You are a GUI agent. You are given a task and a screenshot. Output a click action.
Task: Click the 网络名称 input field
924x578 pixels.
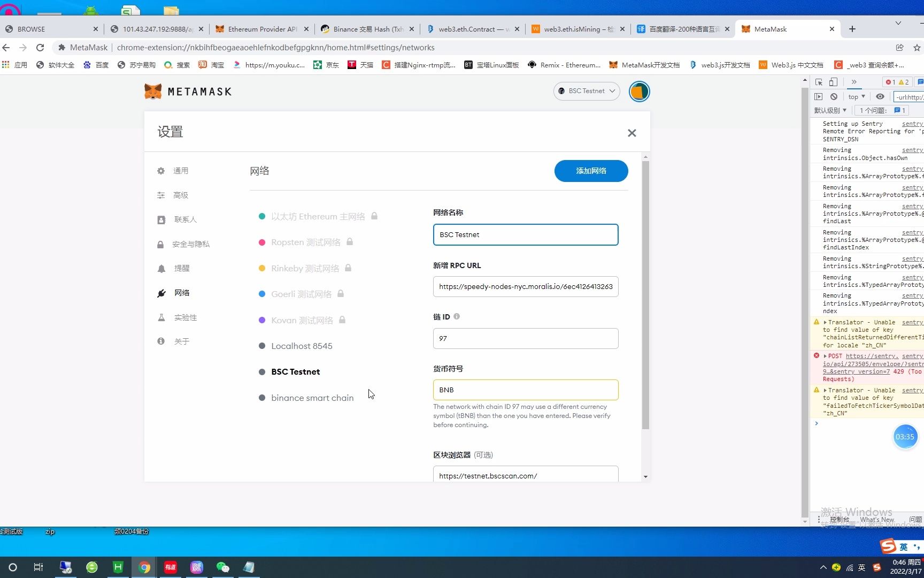point(526,234)
